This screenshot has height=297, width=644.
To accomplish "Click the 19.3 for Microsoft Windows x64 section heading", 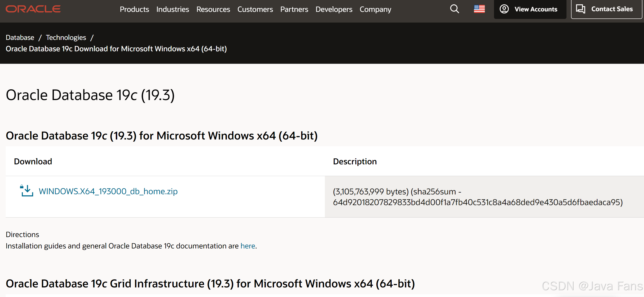I will pos(161,136).
